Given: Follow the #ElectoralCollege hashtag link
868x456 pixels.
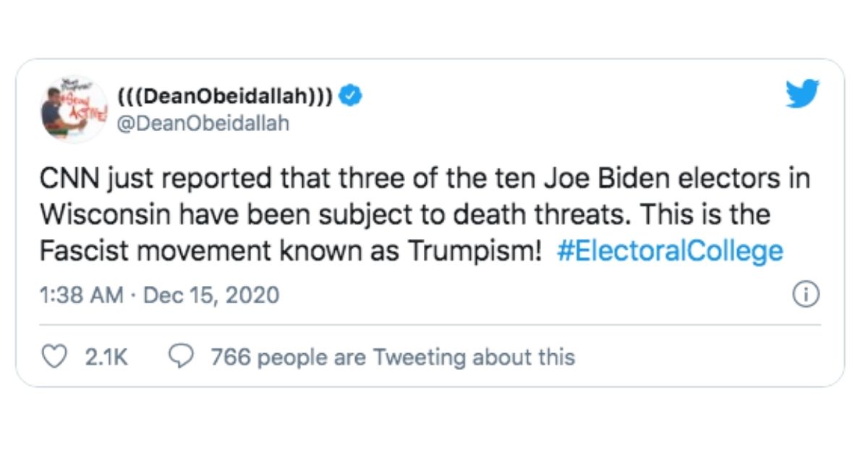Looking at the screenshot, I should pos(670,251).
